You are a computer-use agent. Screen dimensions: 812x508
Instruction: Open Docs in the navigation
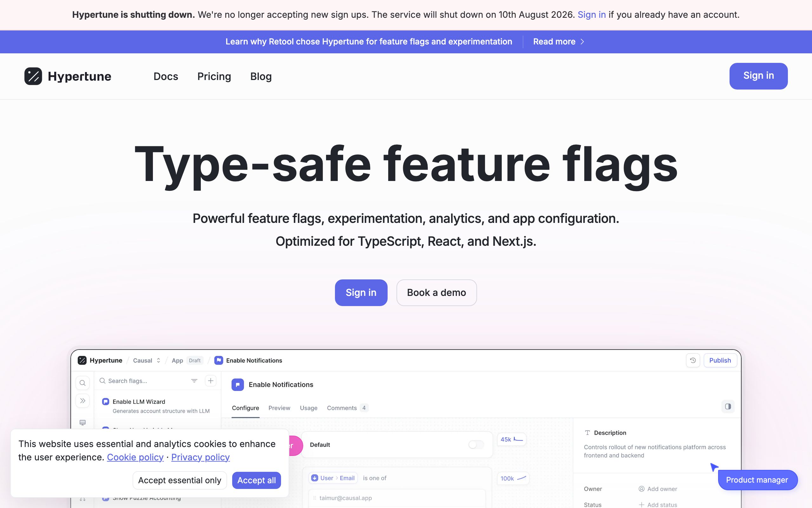(x=166, y=76)
